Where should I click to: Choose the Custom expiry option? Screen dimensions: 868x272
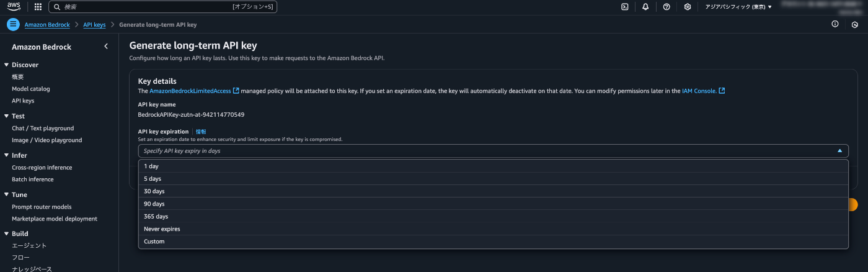coord(494,242)
